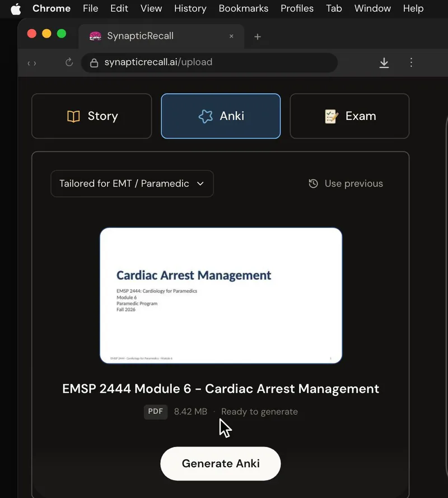Open a new browser tab
448x498 pixels.
pyautogui.click(x=258, y=37)
